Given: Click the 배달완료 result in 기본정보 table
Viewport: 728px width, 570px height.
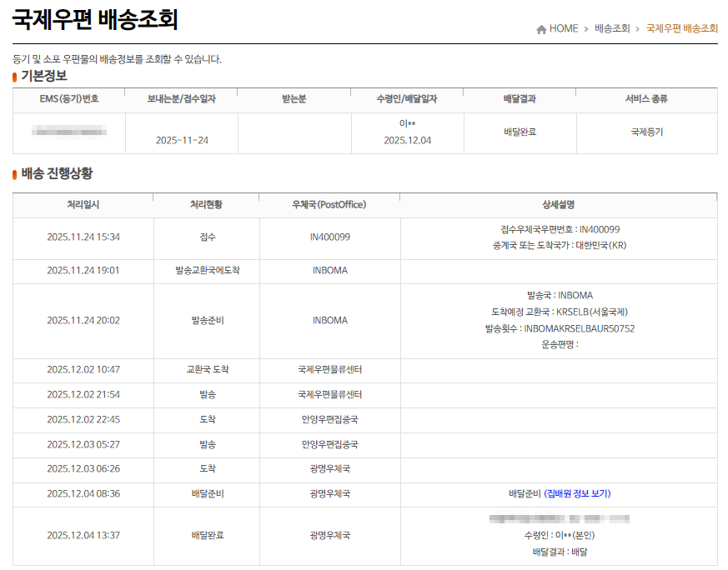Looking at the screenshot, I should [x=520, y=132].
